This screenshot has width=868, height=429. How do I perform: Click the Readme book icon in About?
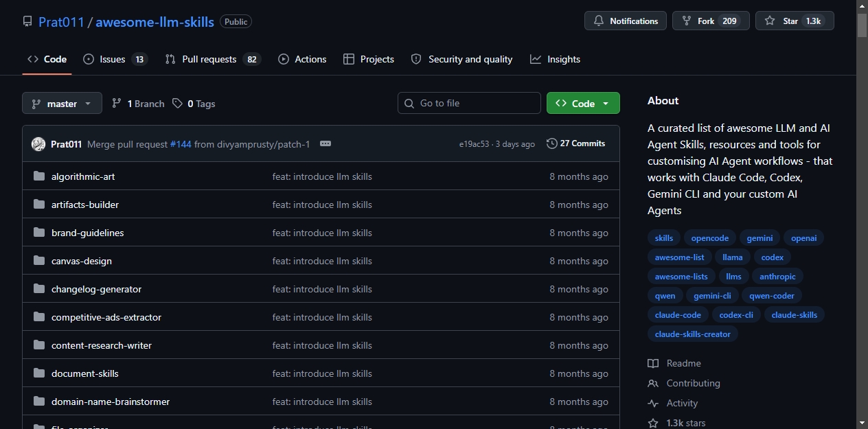653,363
